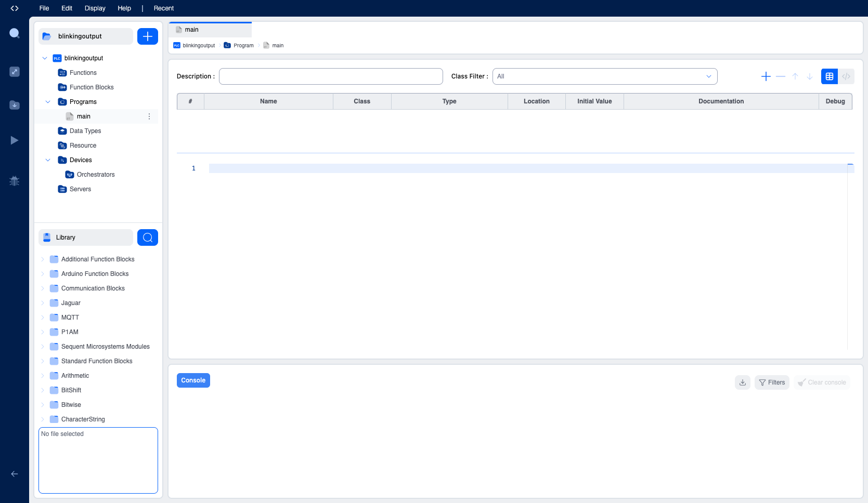This screenshot has height=503, width=868.
Task: Click the editor minimap scrollbar strip
Action: [851, 256]
